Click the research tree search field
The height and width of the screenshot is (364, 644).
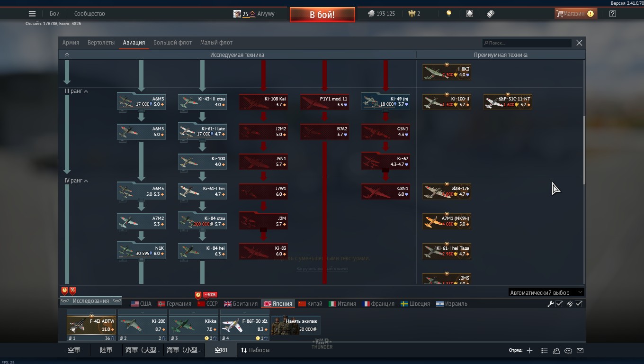click(527, 43)
